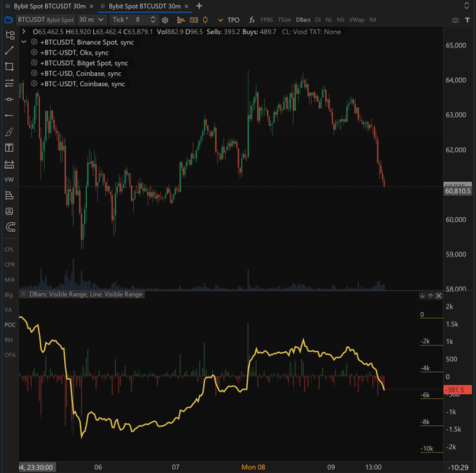Screen dimensions: 476x473
Task: Move the DBars panel up
Action: [x=430, y=296]
